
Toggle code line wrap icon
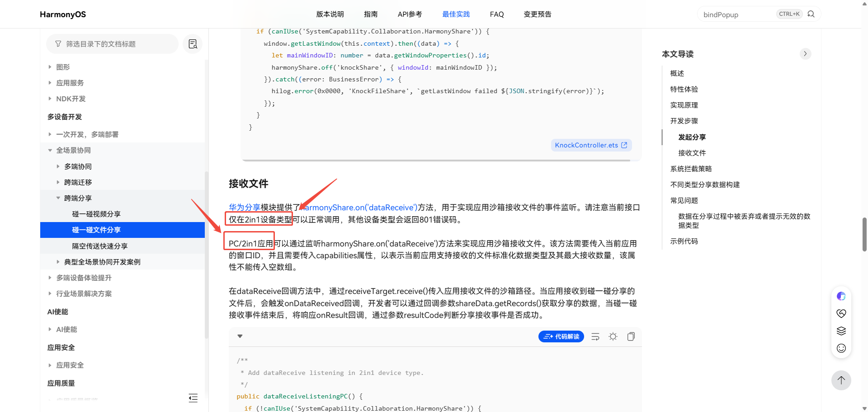point(595,336)
